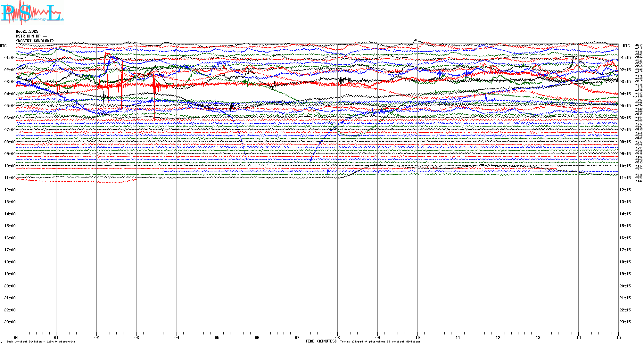This screenshot has width=644, height=346.
Task: Click the 17:15 label on right axis
Action: click(x=625, y=250)
